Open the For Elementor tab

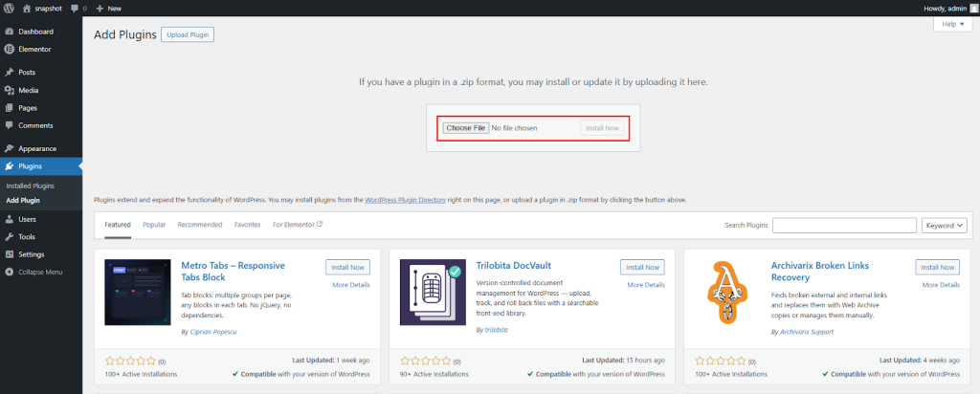tap(298, 225)
